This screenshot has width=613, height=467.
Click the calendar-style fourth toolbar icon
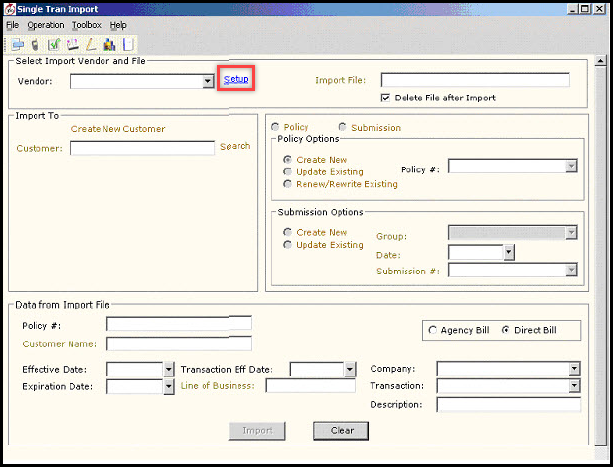72,44
